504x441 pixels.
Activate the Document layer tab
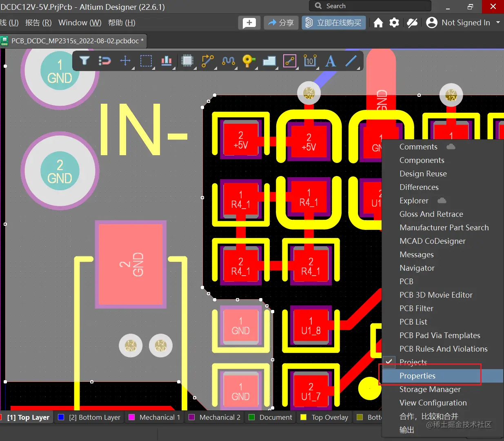pyautogui.click(x=271, y=417)
